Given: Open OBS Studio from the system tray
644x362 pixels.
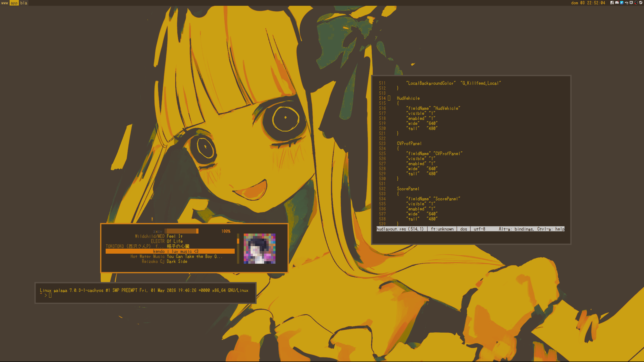Looking at the screenshot, I should (x=636, y=3).
